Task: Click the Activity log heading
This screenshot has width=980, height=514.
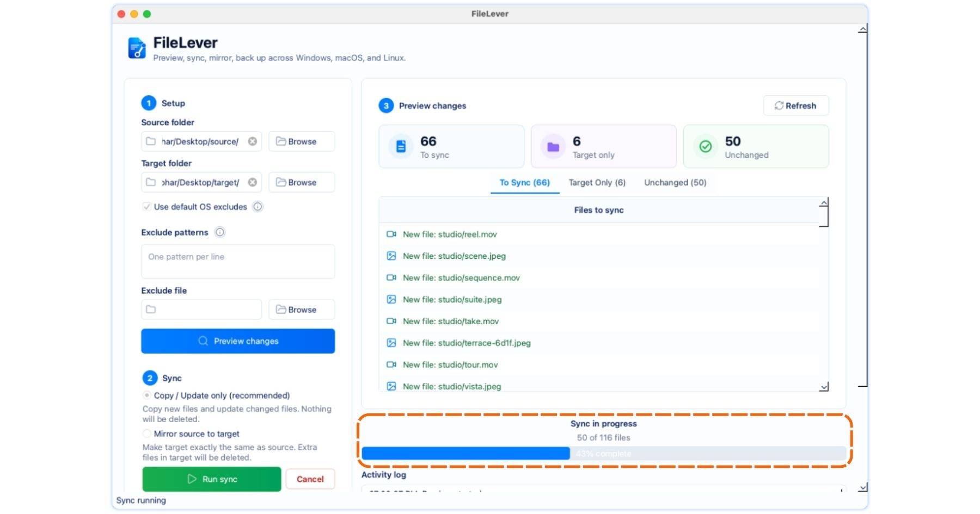Action: click(x=384, y=475)
